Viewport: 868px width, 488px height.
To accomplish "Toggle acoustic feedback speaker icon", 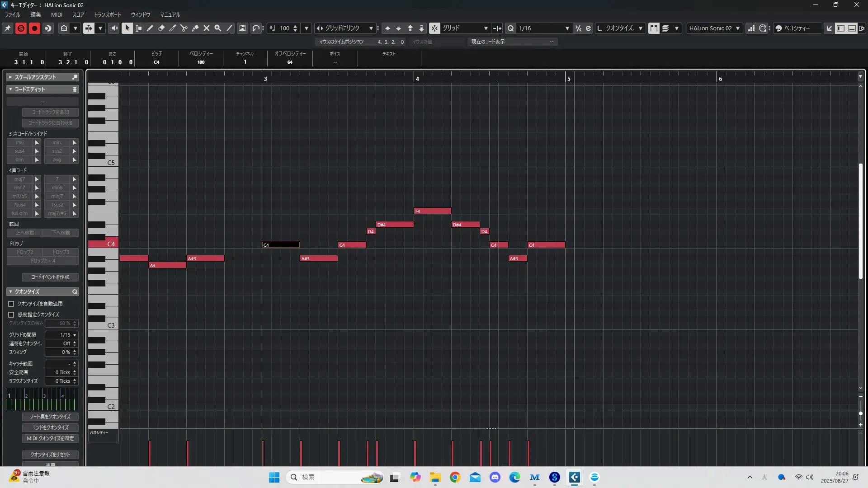I will click(x=113, y=28).
